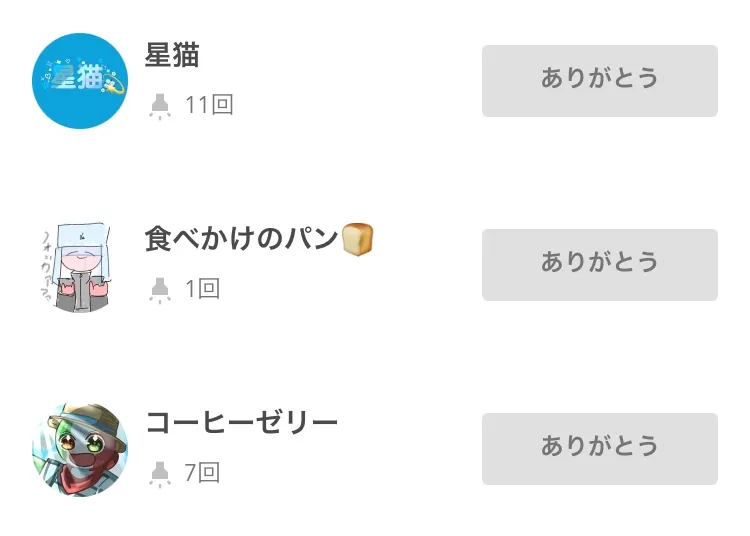Open the 星猫 username link

(172, 56)
